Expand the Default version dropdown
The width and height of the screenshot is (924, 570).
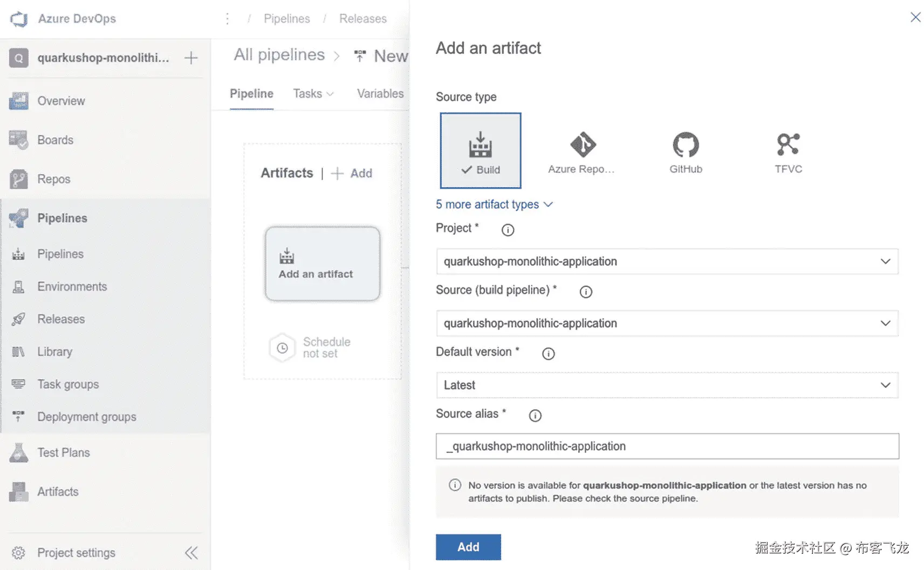click(x=667, y=386)
